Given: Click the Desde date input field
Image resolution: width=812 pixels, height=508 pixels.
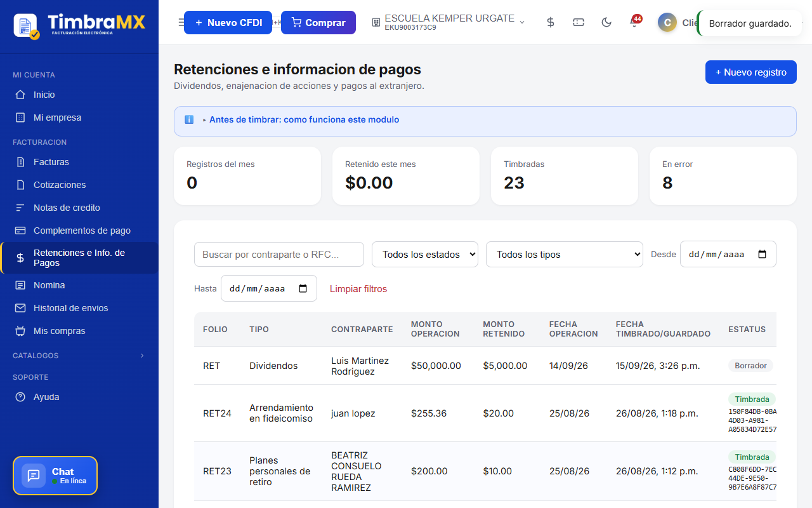Looking at the screenshot, I should (728, 254).
